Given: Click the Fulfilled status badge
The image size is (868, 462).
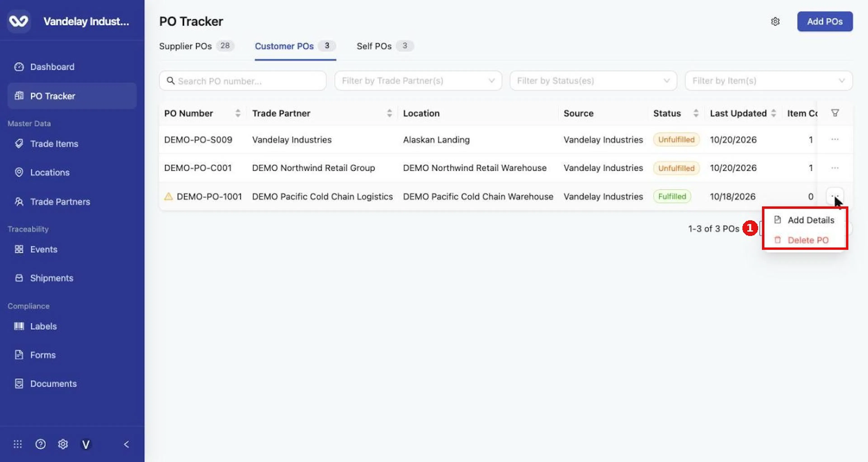Looking at the screenshot, I should (672, 196).
